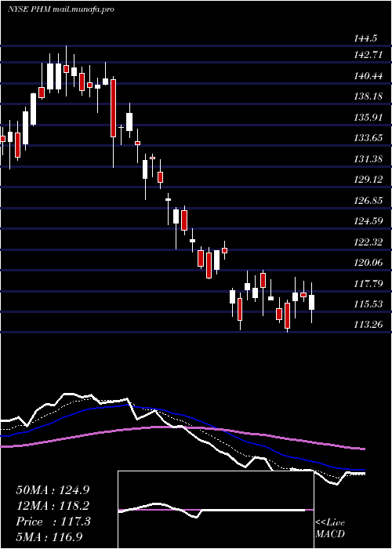Image resolution: width=392 pixels, height=549 pixels.
Task: Click the 5MA : 116.9 value
Action: 49,537
